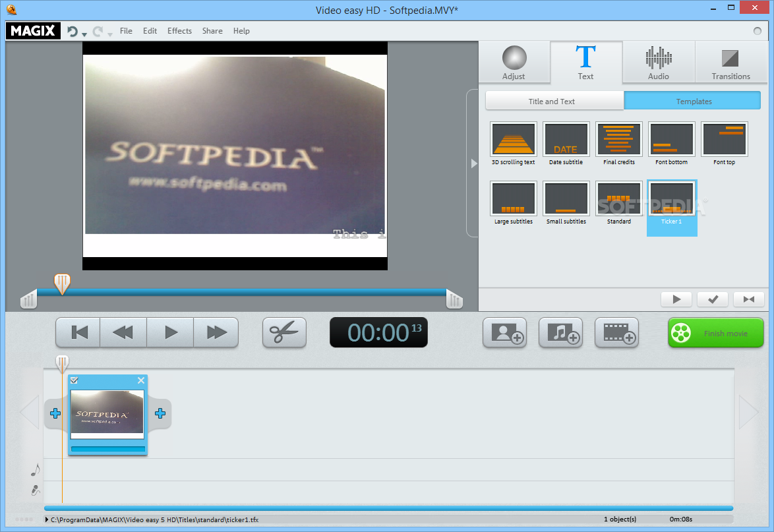The image size is (774, 532).
Task: Click the '1 object(s)' status text
Action: click(x=620, y=519)
